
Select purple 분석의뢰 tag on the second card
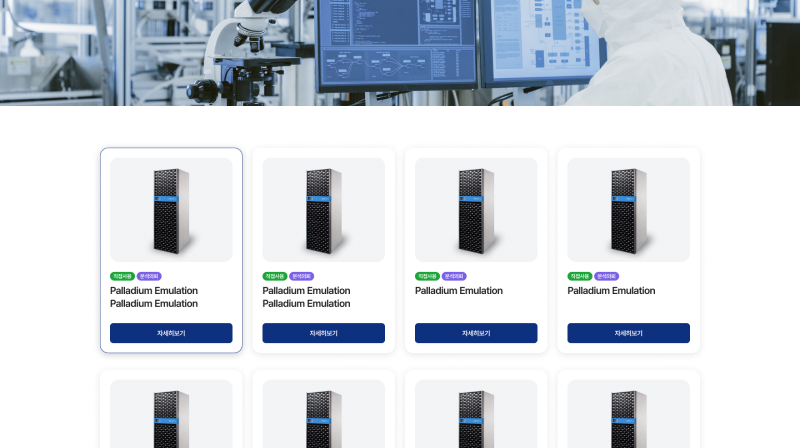tap(302, 276)
